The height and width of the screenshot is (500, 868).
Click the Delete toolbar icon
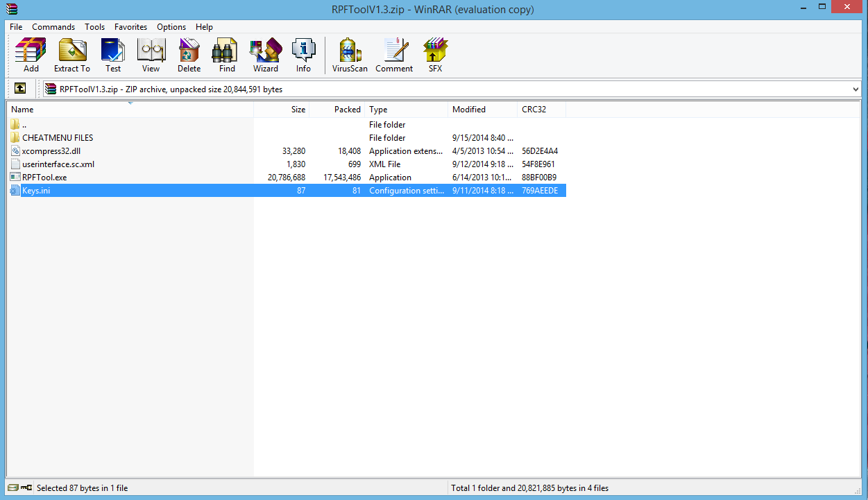189,50
